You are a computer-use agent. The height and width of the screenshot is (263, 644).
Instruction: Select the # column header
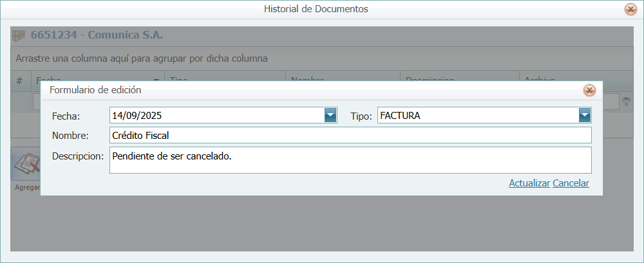tap(19, 78)
